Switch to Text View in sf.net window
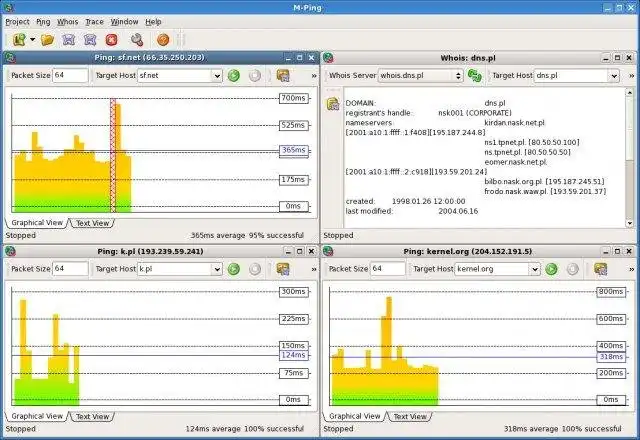Image resolution: width=640 pixels, height=440 pixels. [x=93, y=223]
